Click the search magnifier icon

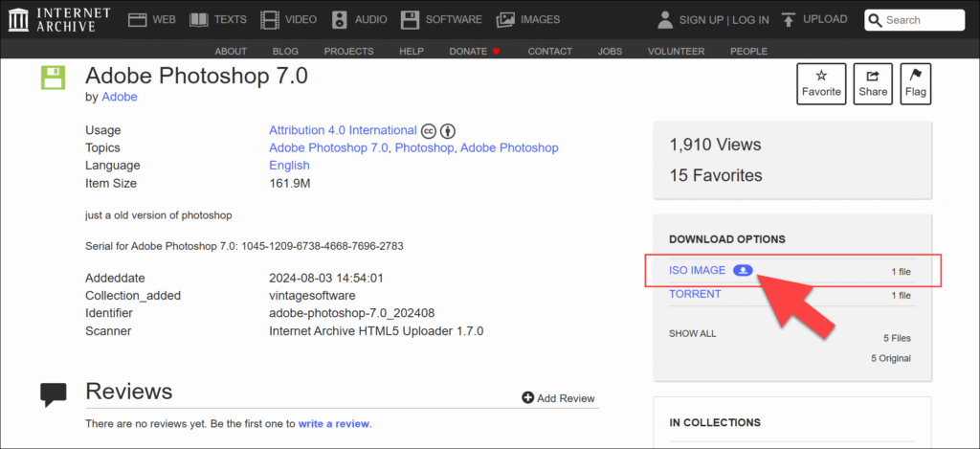click(x=877, y=20)
